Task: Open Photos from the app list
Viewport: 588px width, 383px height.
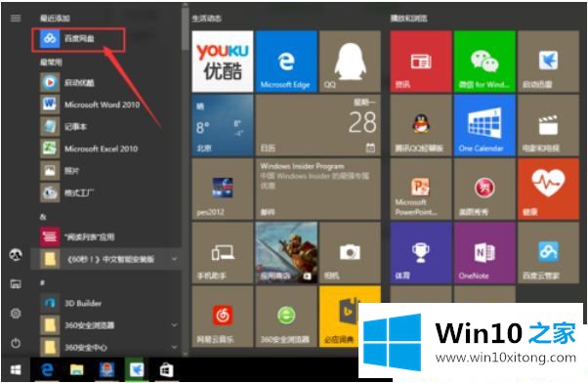Action: (105, 171)
